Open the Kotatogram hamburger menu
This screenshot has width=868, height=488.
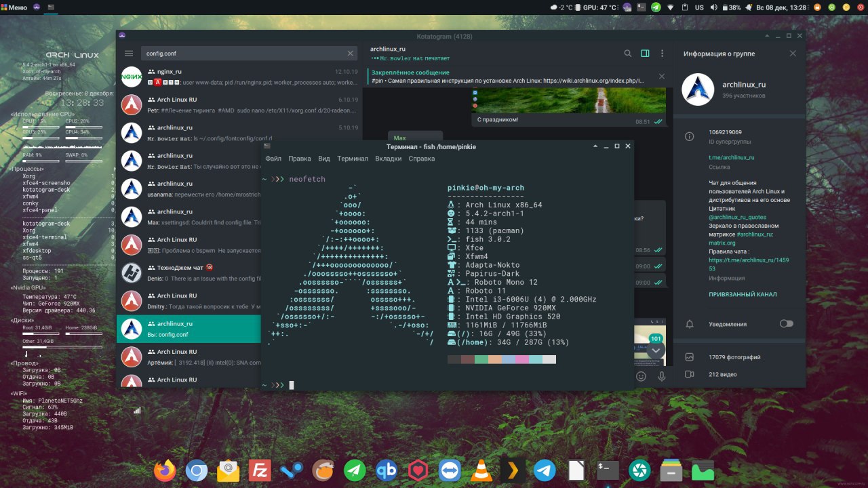click(129, 54)
